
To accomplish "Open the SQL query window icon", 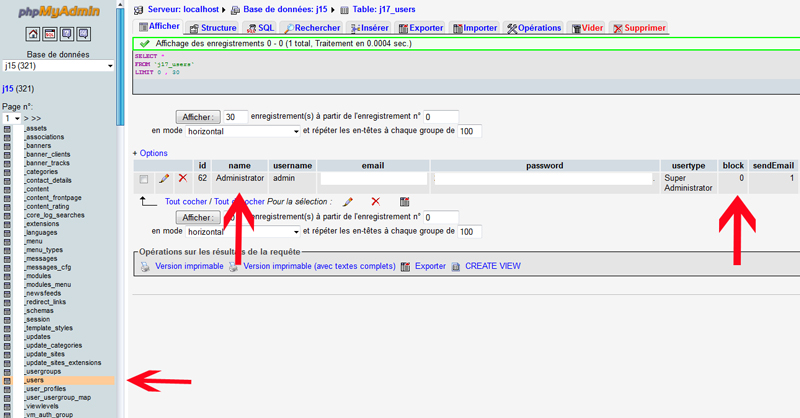I will coord(50,34).
